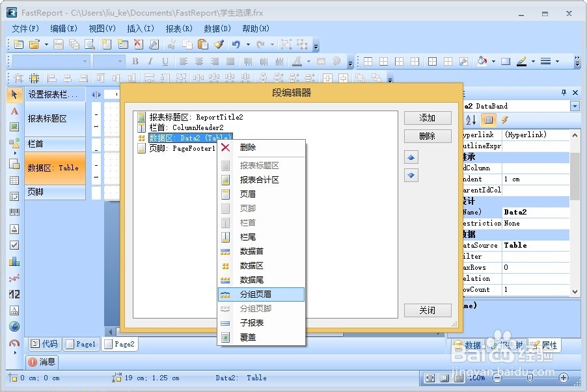The image size is (587, 392).
Task: Open the fill color dropdown arrow
Action: pos(493,61)
